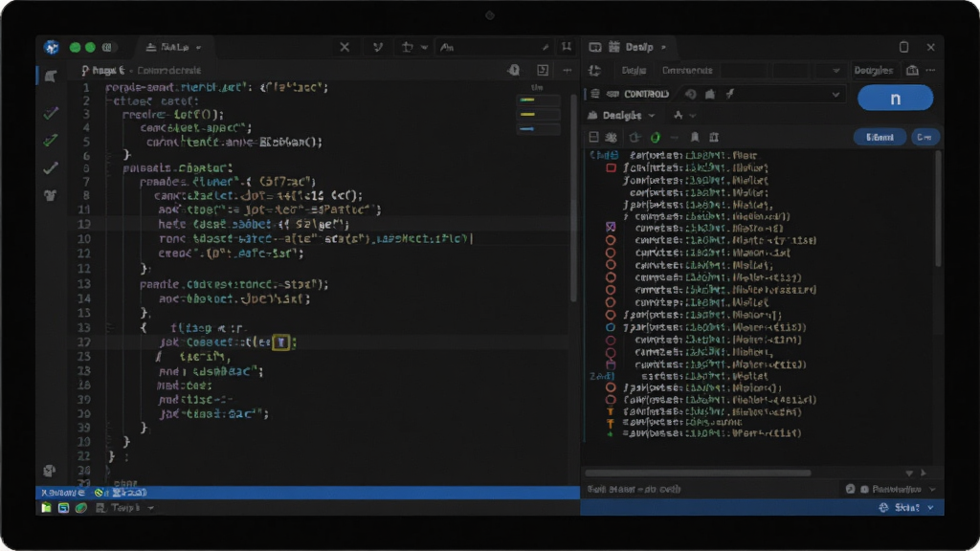Image resolution: width=980 pixels, height=551 pixels.
Task: Click the bookmark icon in the right panel toolbar
Action: [695, 137]
